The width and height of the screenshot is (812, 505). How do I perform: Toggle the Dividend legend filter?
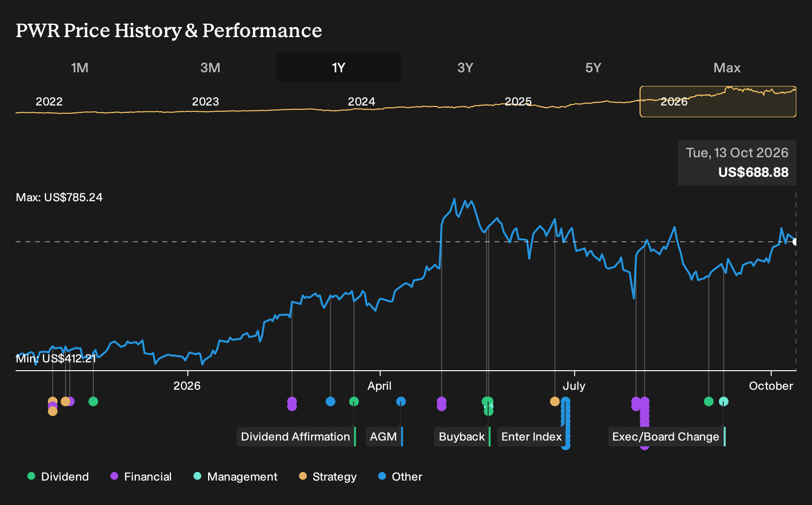58,477
